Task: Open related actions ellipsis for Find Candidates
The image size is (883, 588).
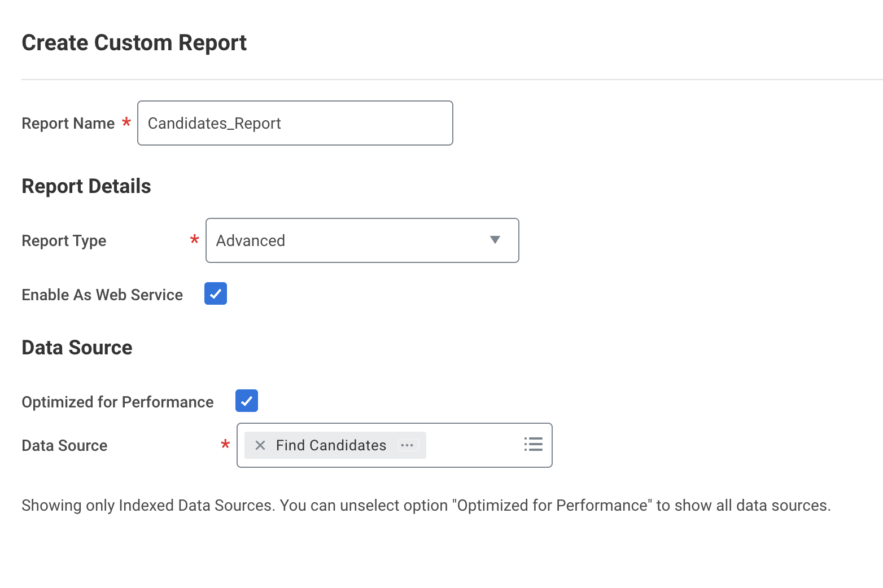Action: click(407, 445)
